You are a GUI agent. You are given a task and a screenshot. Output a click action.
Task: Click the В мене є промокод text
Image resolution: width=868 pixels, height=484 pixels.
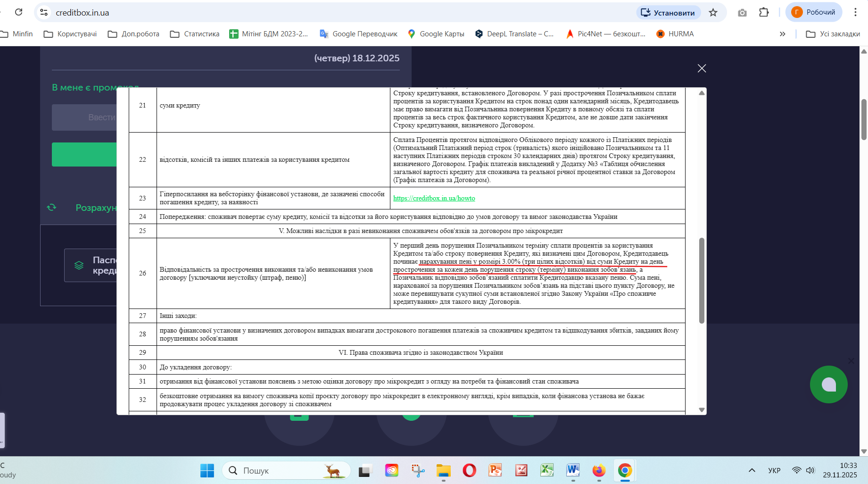pos(95,87)
